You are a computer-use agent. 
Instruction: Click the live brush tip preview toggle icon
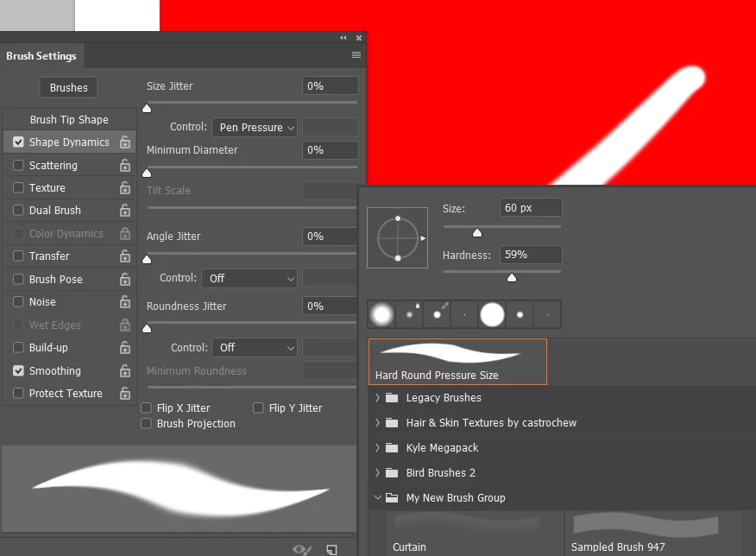pos(302,549)
